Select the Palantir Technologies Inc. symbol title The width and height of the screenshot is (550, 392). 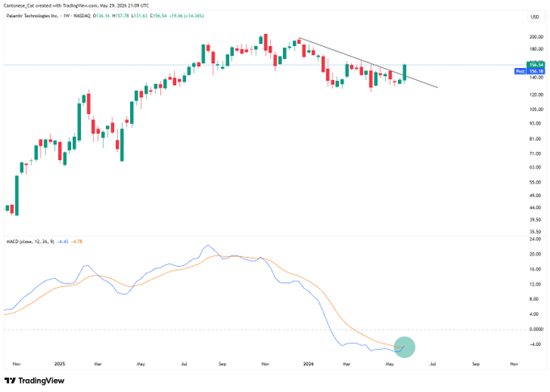tap(32, 16)
